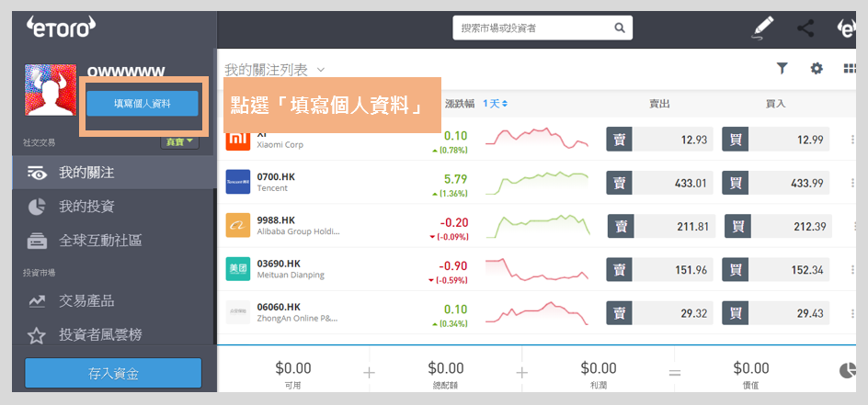Buy Meituan at 152.34
868x405 pixels.
(776, 270)
